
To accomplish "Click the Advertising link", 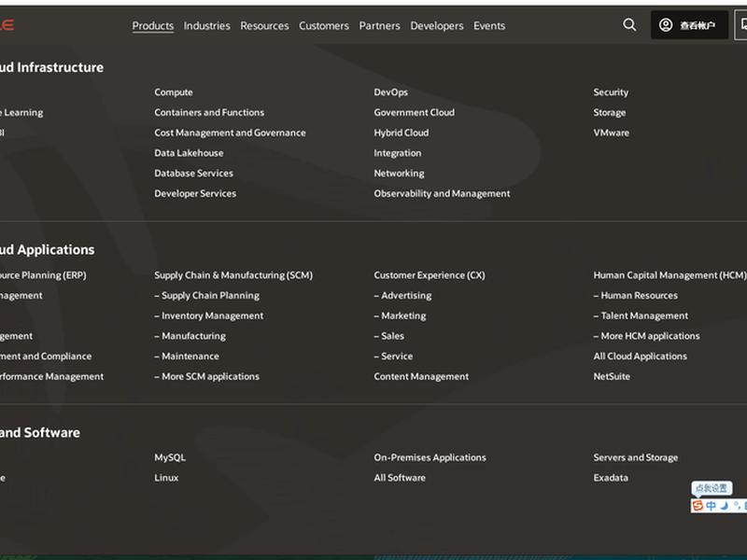I will pyautogui.click(x=402, y=296).
